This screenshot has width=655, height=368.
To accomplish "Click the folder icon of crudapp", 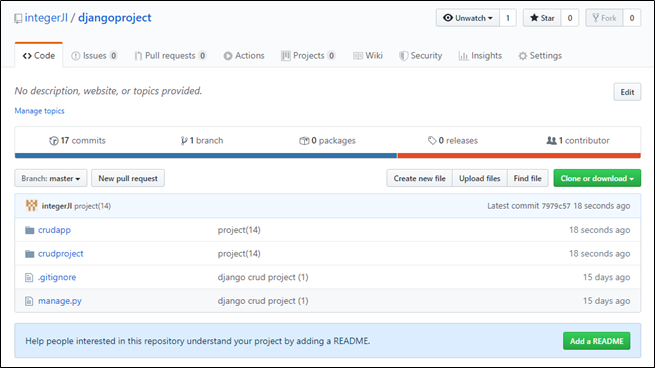I will (29, 230).
